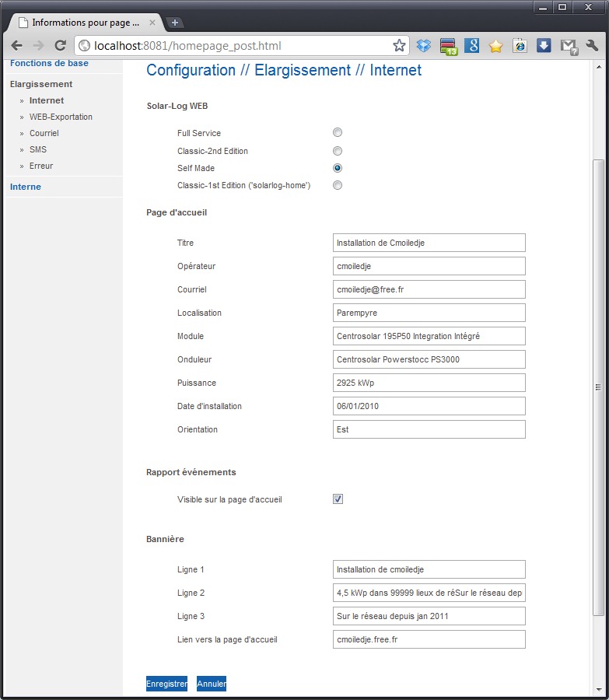Click the browser forward arrow
609x700 pixels.
pos(38,46)
